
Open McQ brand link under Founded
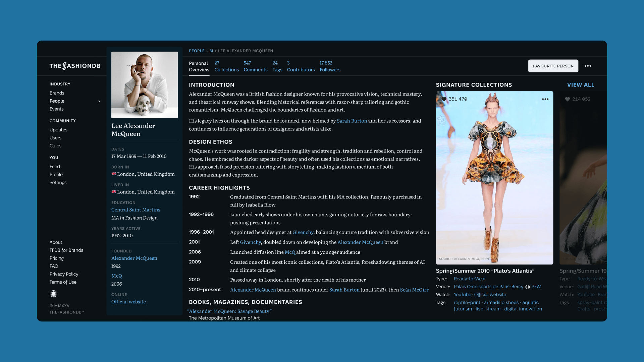point(117,276)
